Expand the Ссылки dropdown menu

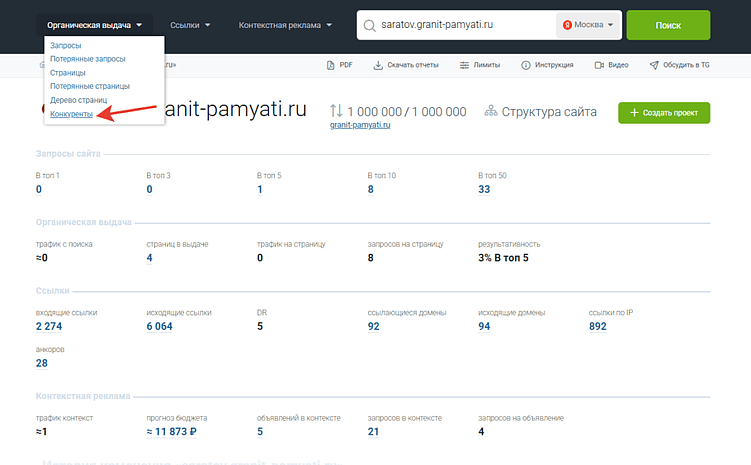click(190, 25)
